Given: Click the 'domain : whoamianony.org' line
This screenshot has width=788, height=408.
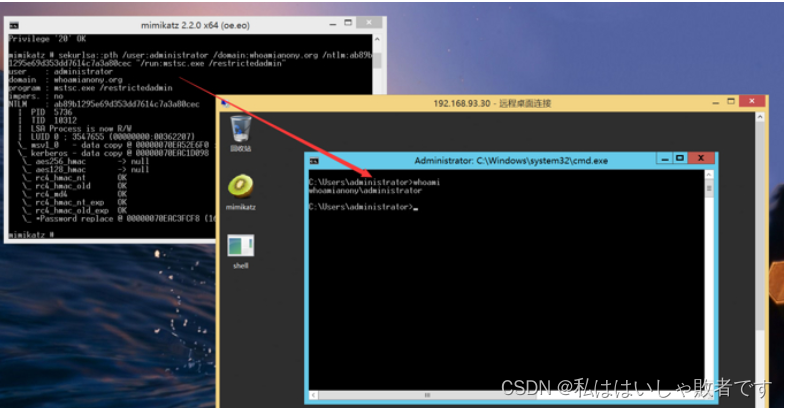Looking at the screenshot, I should tap(65, 80).
